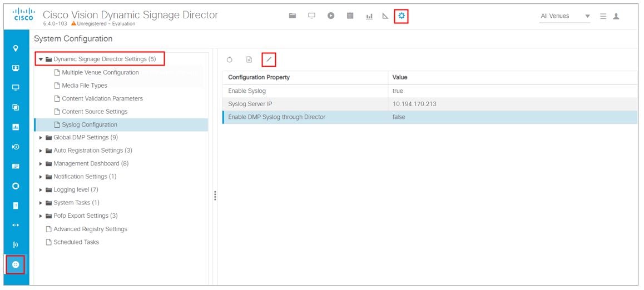
Task: Click the three-dot panel splitter handle
Action: coord(215,196)
